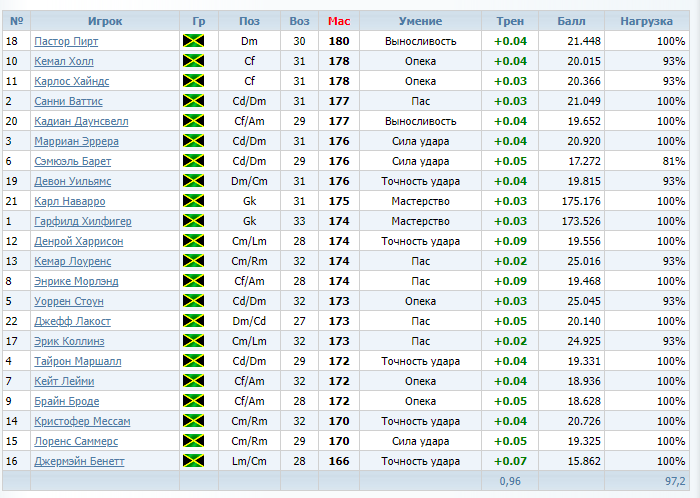Image resolution: width=700 pixels, height=498 pixels.
Task: Sort by Трен column header
Action: tap(510, 21)
